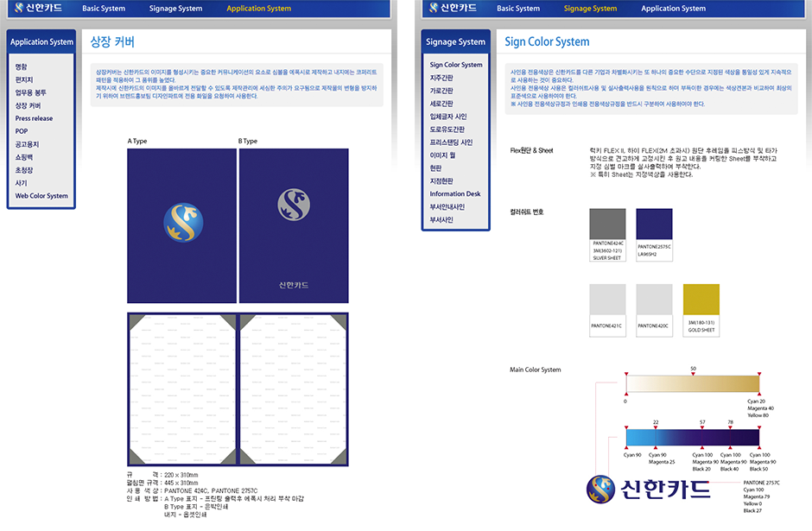Click the B Type cover image
This screenshot has height=531, width=812.
pyautogui.click(x=294, y=225)
